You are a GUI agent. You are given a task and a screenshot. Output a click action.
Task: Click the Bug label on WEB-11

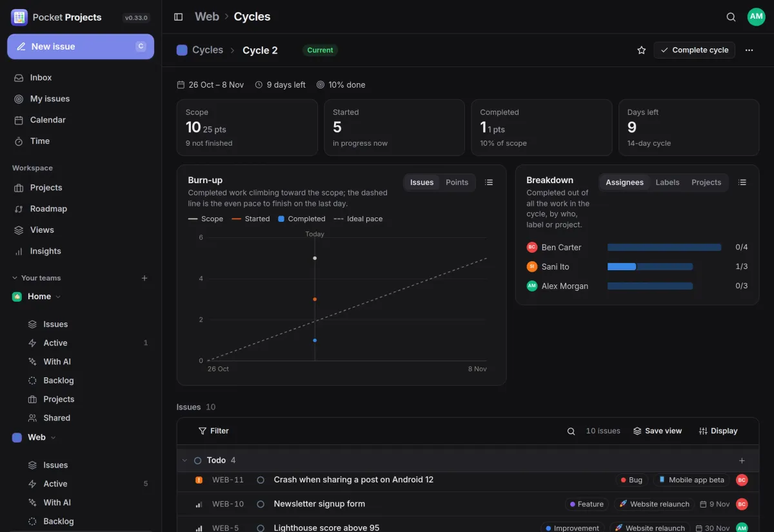point(631,480)
